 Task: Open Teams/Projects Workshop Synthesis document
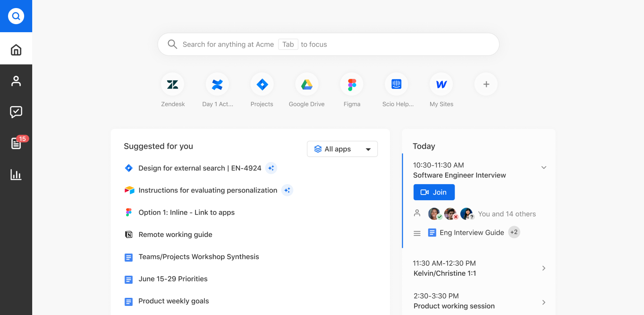[199, 257]
